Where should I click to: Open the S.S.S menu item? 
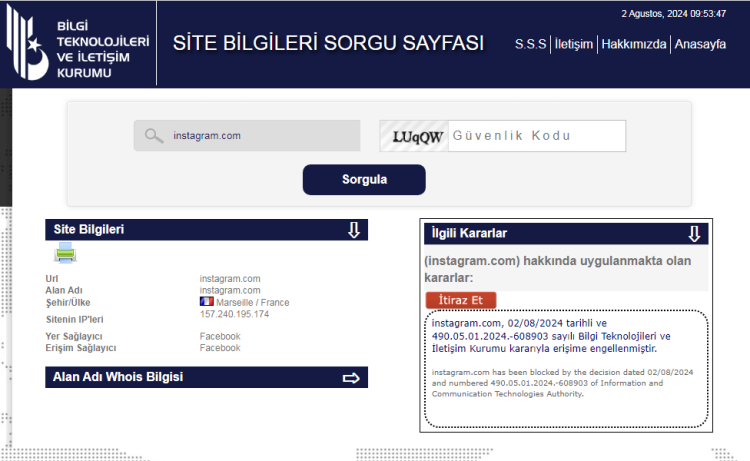coord(530,44)
